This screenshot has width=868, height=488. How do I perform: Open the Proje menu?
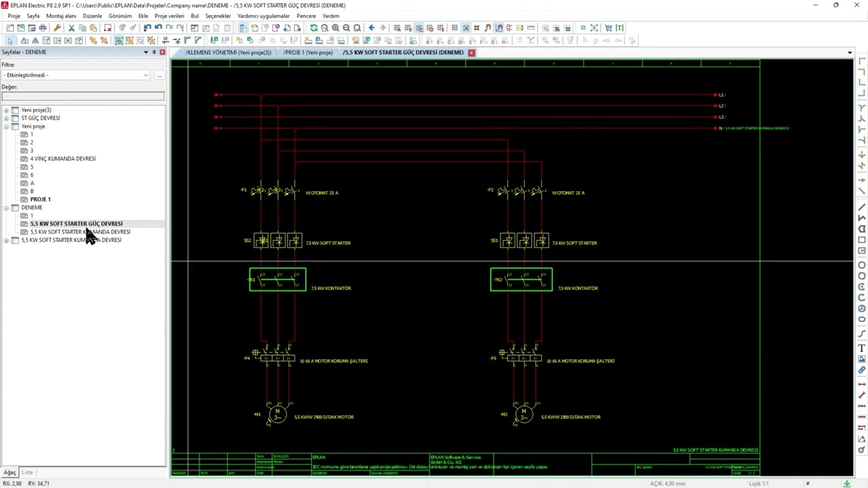coord(14,16)
